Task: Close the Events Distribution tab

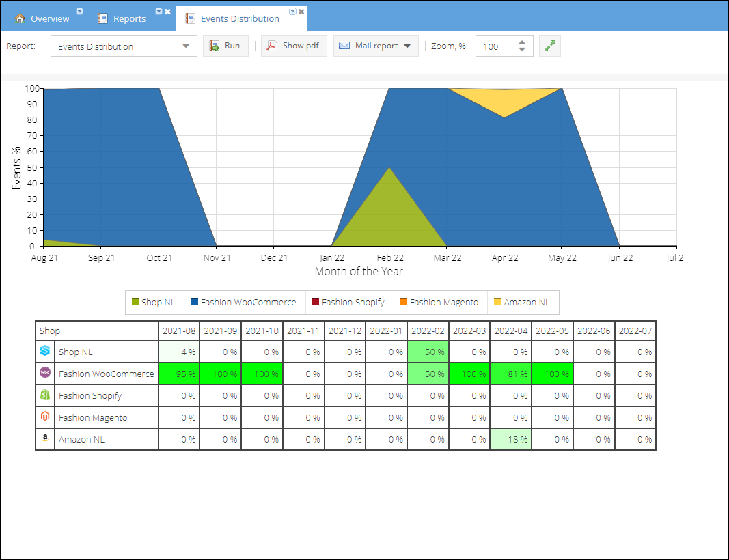Action: coord(301,12)
